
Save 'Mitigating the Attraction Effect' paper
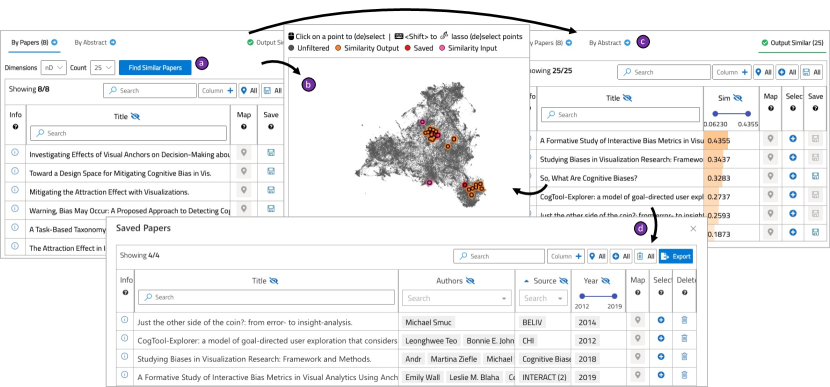[x=271, y=190]
